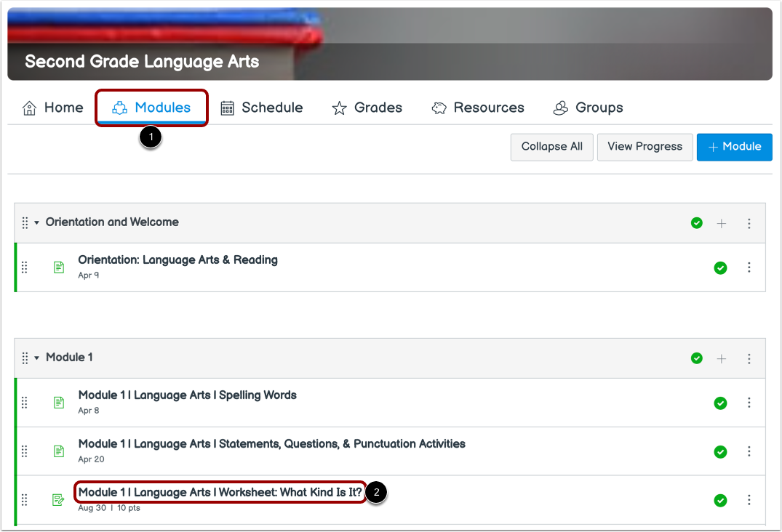Click drag handle of Orientation: Language Arts & Reading
This screenshot has width=782, height=532.
[25, 267]
